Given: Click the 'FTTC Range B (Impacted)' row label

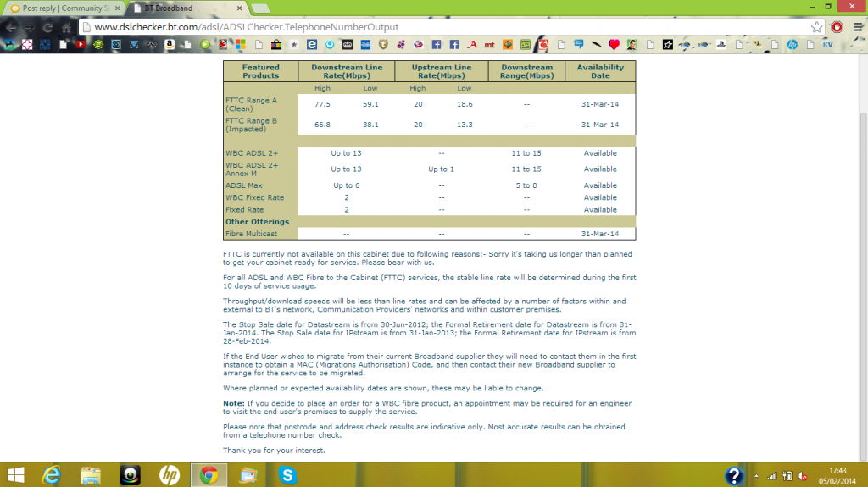Looking at the screenshot, I should pyautogui.click(x=251, y=125).
